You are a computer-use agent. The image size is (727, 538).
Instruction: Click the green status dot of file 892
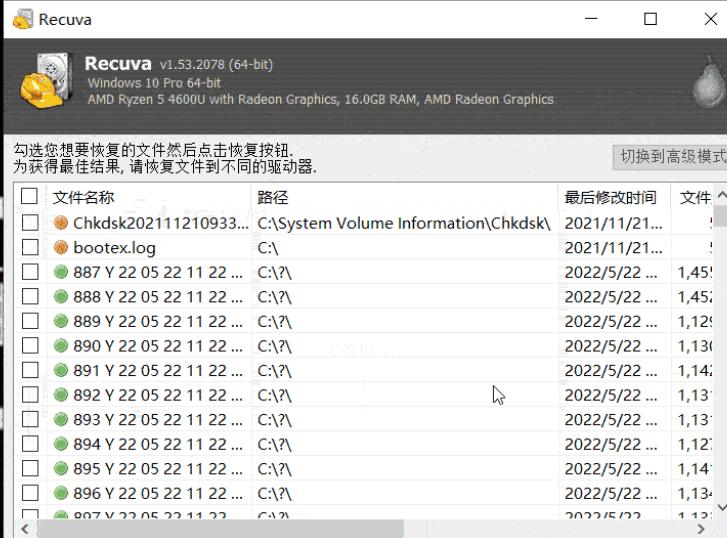point(61,395)
